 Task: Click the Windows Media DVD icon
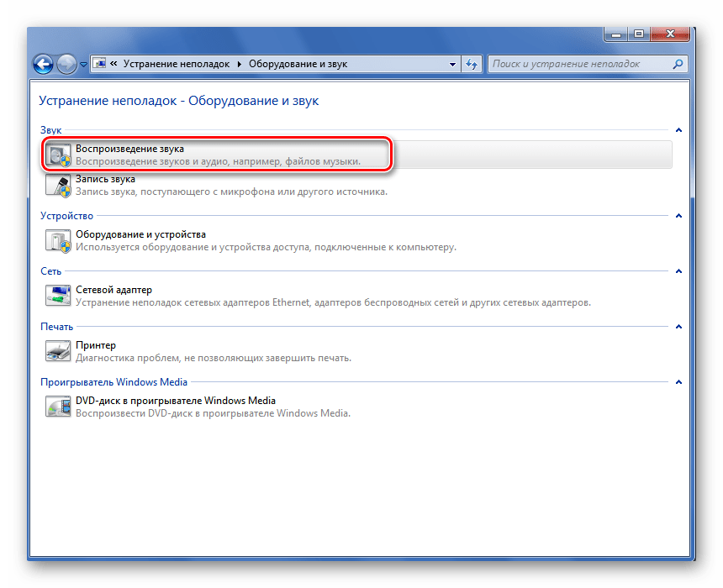(58, 407)
